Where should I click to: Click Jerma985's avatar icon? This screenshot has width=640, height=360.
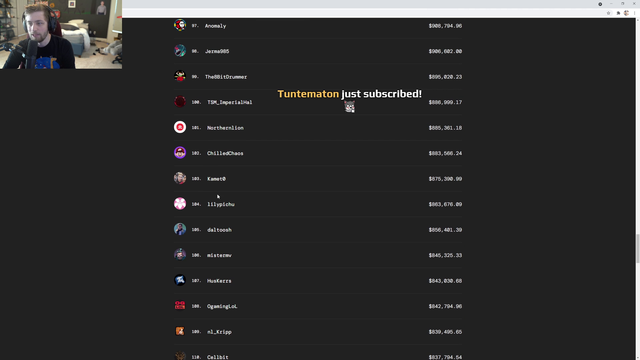pyautogui.click(x=180, y=51)
